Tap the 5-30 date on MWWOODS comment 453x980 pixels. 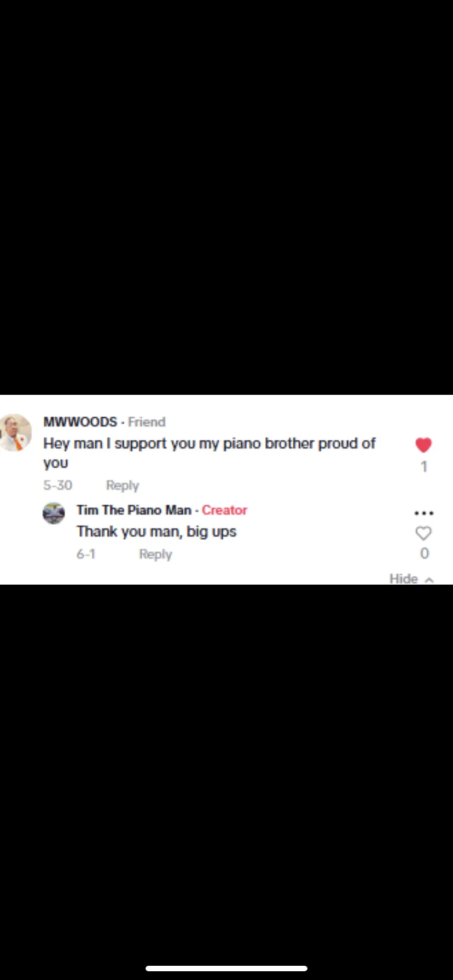58,486
